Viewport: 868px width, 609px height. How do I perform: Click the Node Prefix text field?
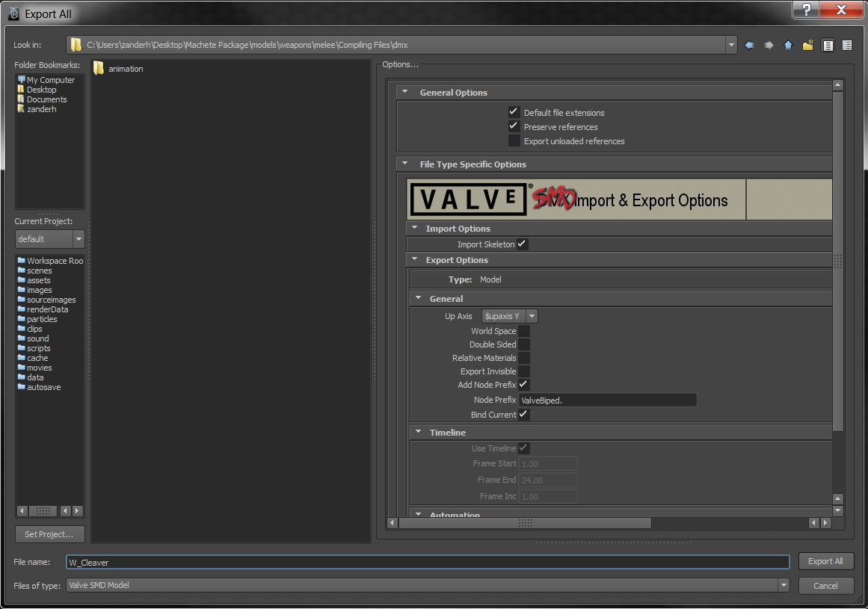tap(607, 400)
